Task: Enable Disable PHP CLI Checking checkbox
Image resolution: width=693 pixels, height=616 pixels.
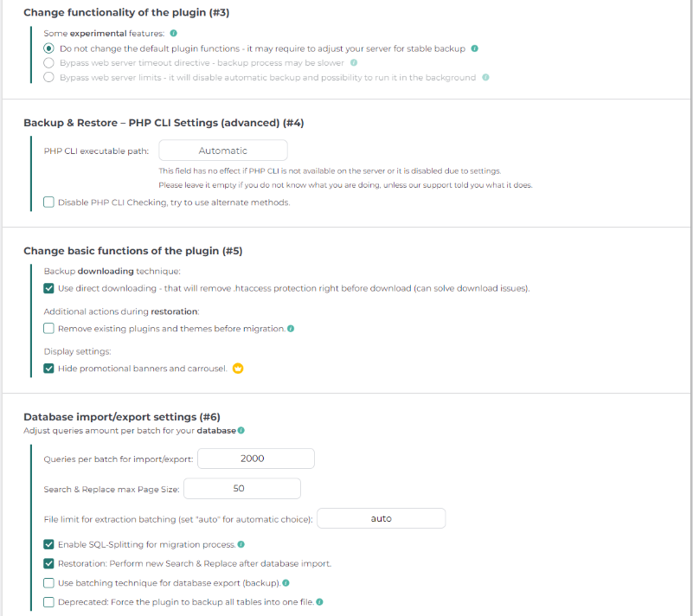Action: [49, 202]
